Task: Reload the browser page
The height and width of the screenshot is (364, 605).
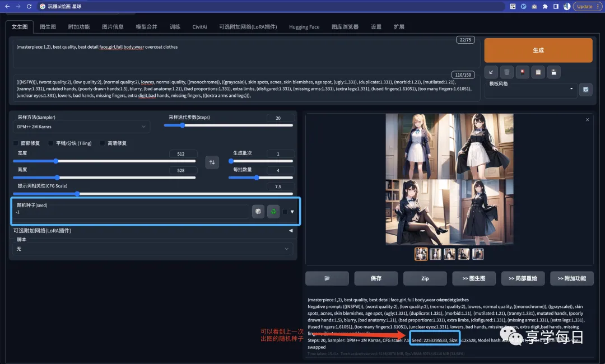Action: click(x=29, y=7)
